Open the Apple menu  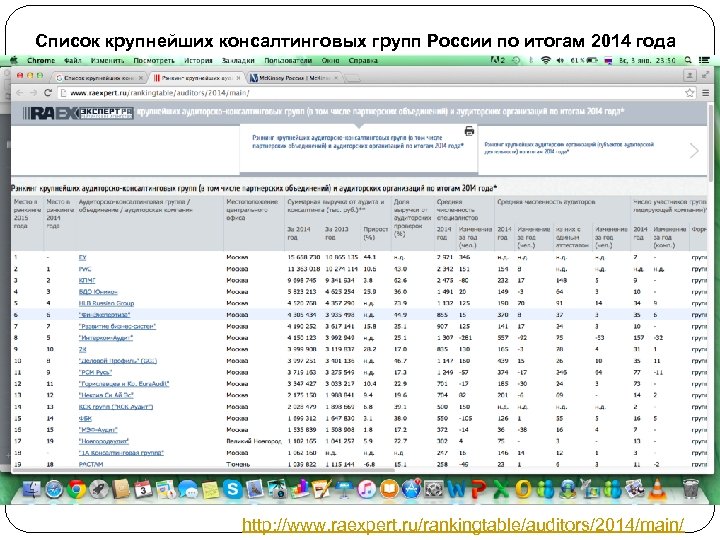tap(14, 60)
